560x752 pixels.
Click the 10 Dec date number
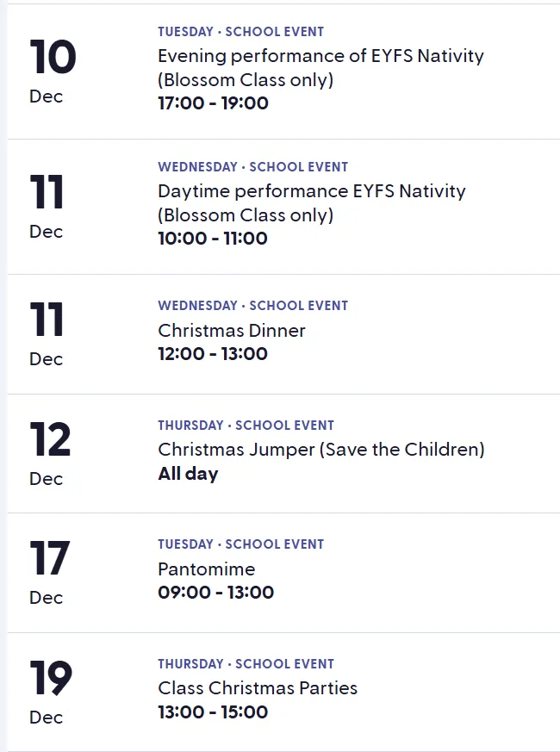pyautogui.click(x=53, y=58)
